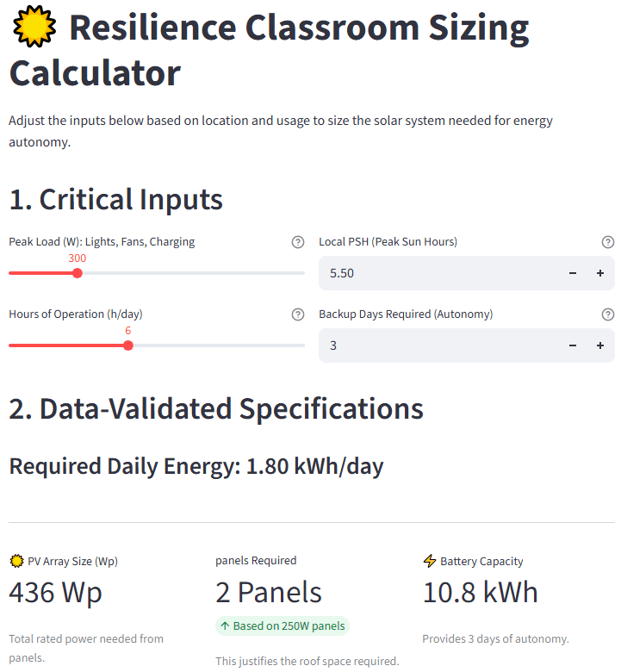Click the Hours of Operation slider handle
The image size is (621, 672).
pyautogui.click(x=128, y=345)
